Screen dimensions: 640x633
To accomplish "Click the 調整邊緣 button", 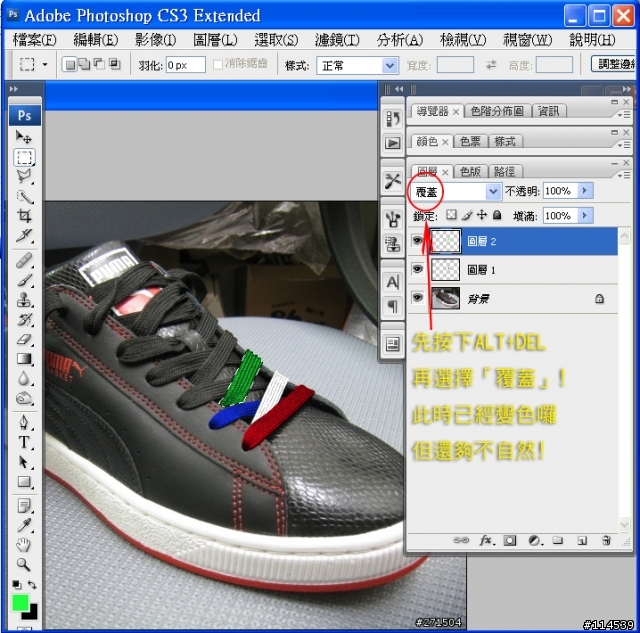I will (614, 64).
